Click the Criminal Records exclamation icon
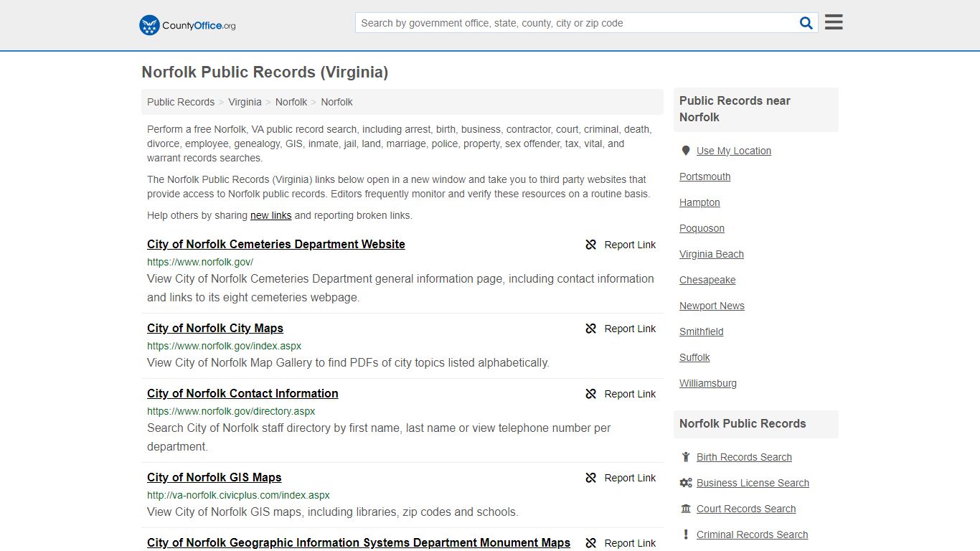Image resolution: width=980 pixels, height=551 pixels. coord(686,534)
